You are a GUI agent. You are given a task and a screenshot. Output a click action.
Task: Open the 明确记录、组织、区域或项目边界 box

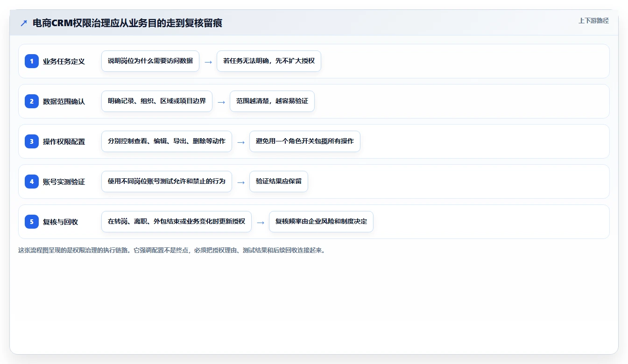(x=157, y=101)
